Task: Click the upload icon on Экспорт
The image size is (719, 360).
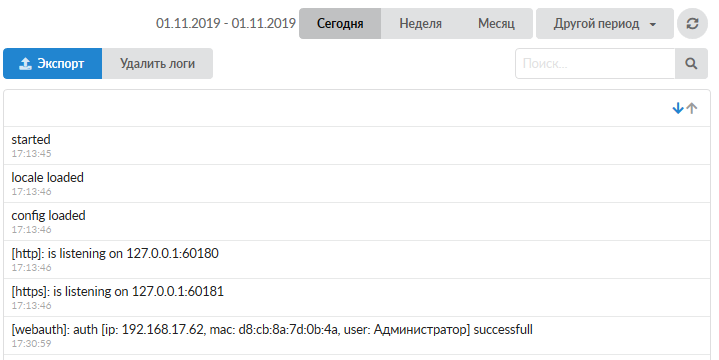Action: tap(25, 63)
